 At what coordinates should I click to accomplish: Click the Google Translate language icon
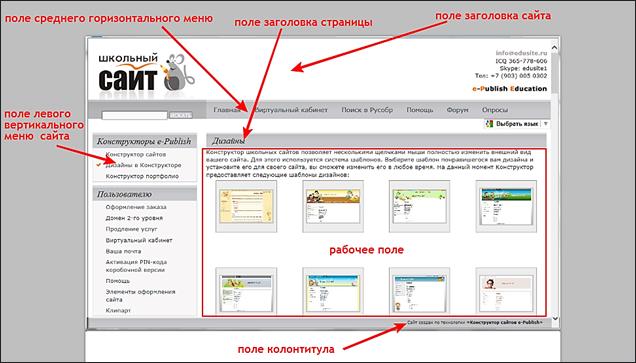(x=490, y=124)
